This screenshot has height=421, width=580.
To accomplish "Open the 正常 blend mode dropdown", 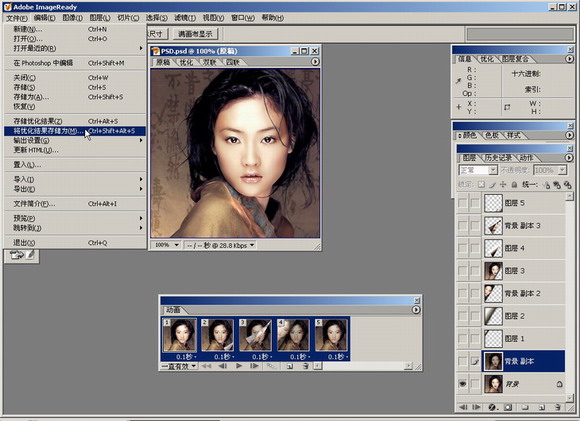I will (493, 170).
